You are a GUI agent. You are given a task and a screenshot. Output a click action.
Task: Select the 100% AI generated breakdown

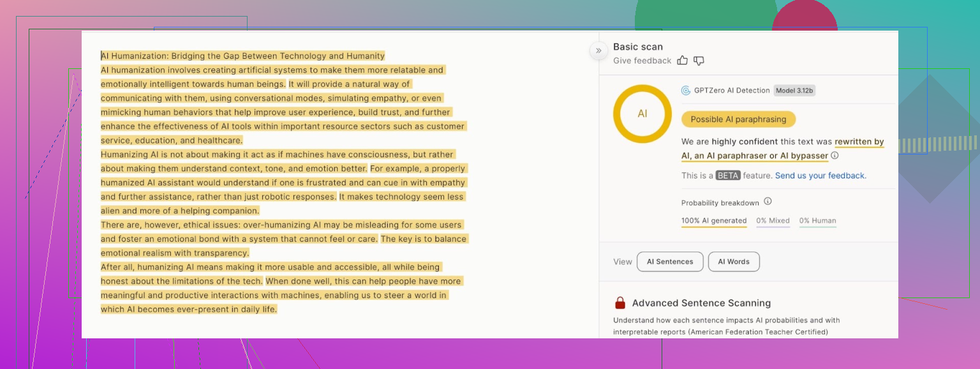click(x=714, y=221)
